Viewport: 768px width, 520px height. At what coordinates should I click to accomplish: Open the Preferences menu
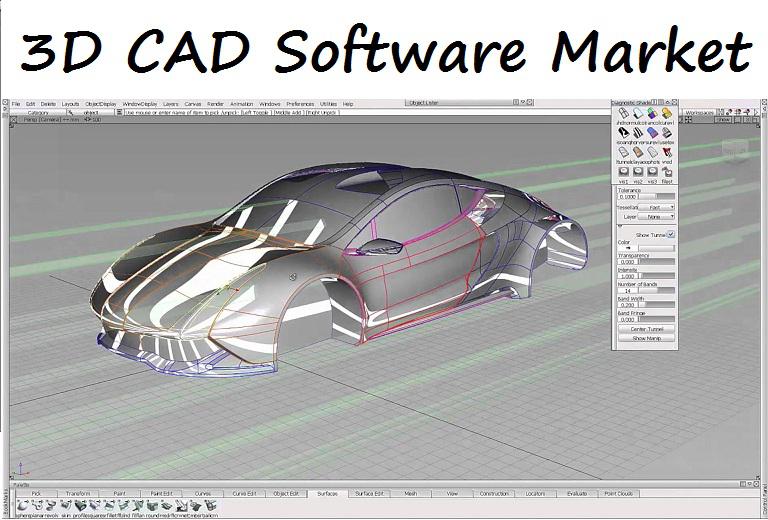click(x=300, y=104)
